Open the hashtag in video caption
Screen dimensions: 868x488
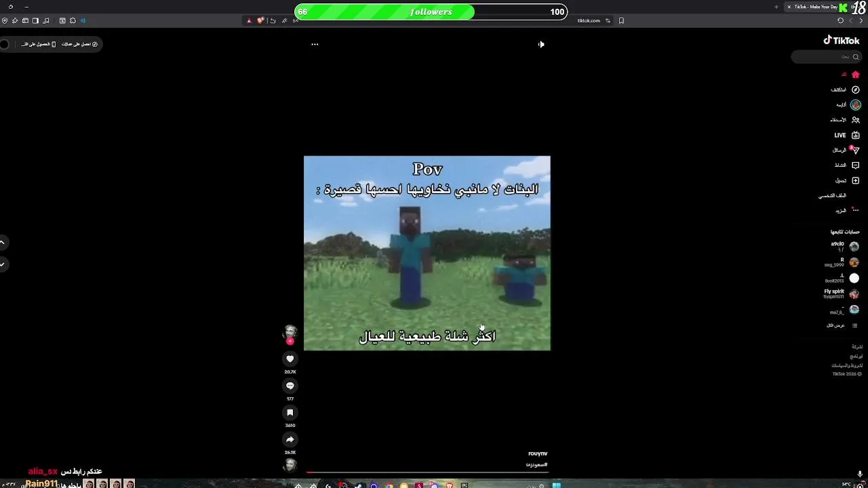(536, 464)
